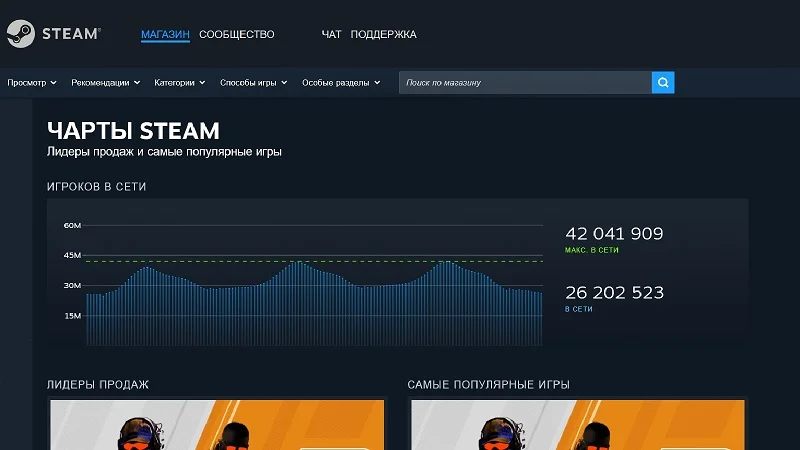Click the text Лидеры продаж и самые популярные игры
The height and width of the screenshot is (450, 800).
click(x=164, y=152)
